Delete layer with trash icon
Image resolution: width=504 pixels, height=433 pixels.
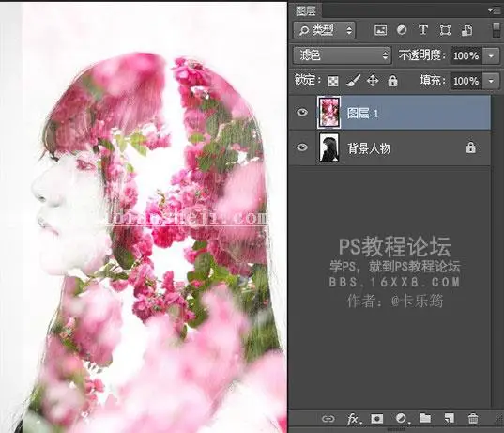pos(473,418)
